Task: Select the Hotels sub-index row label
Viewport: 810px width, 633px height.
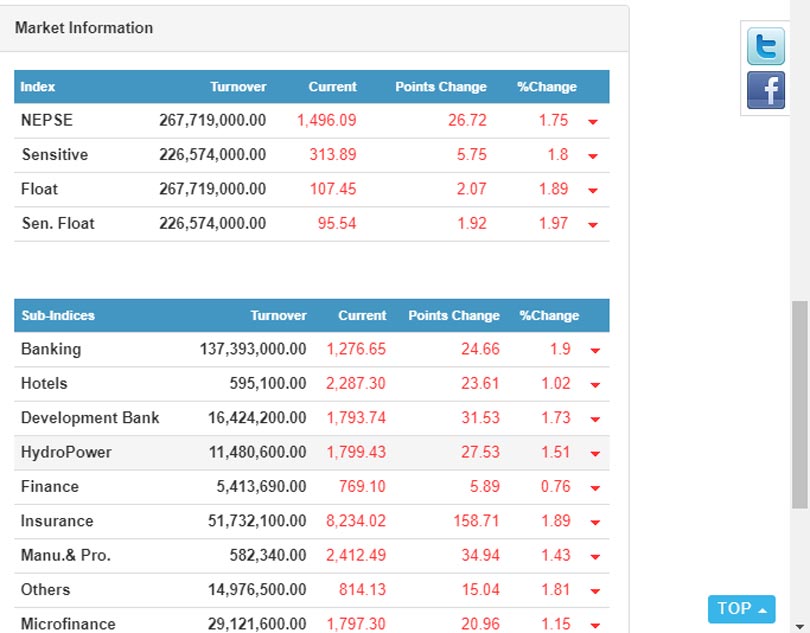Action: pyautogui.click(x=44, y=383)
